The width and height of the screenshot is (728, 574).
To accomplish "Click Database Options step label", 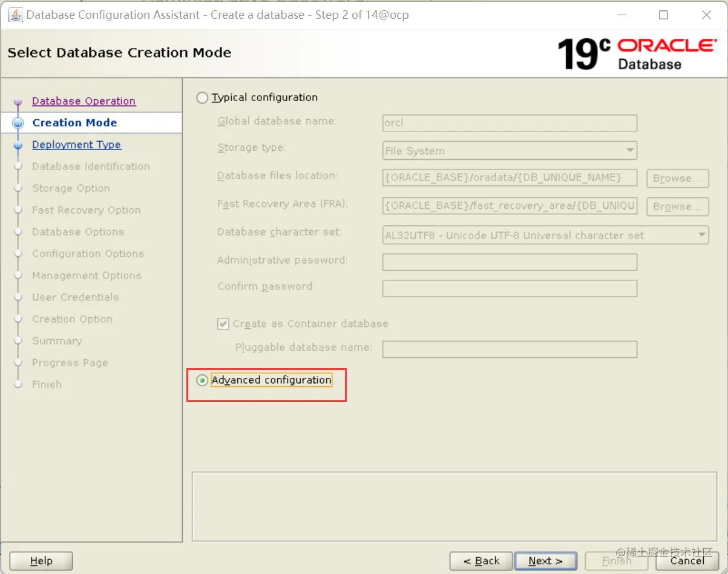I will (x=78, y=232).
